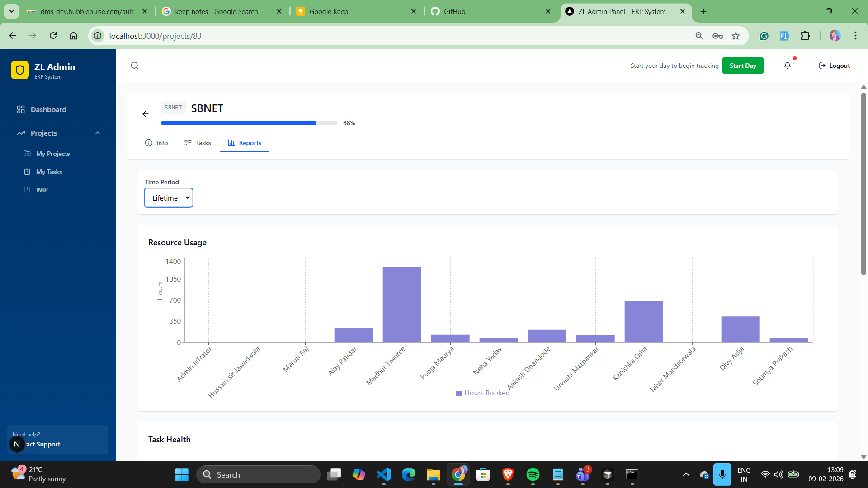Bookmark this page with star icon
Viewport: 868px width, 488px height.
(x=736, y=36)
